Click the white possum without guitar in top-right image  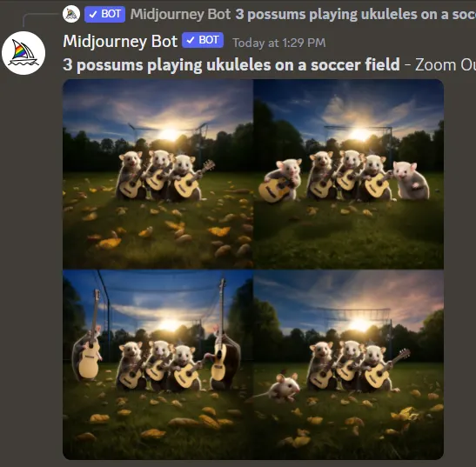pyautogui.click(x=411, y=180)
